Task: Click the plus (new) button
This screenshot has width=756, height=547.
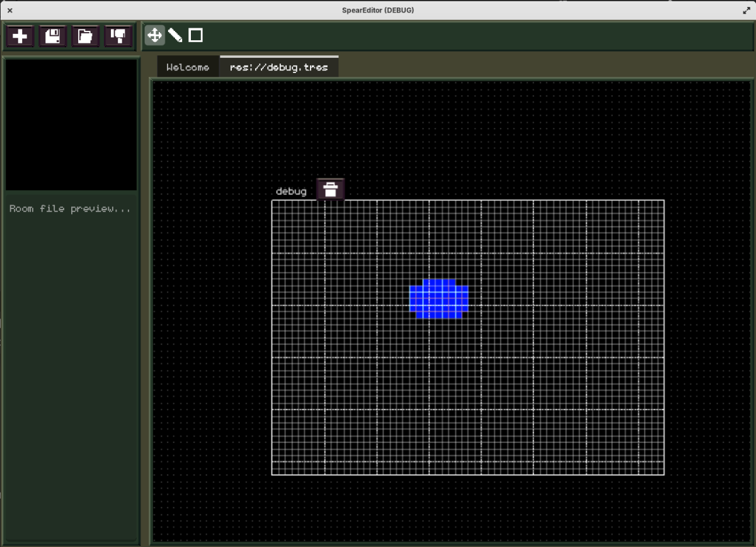Action: coord(20,36)
